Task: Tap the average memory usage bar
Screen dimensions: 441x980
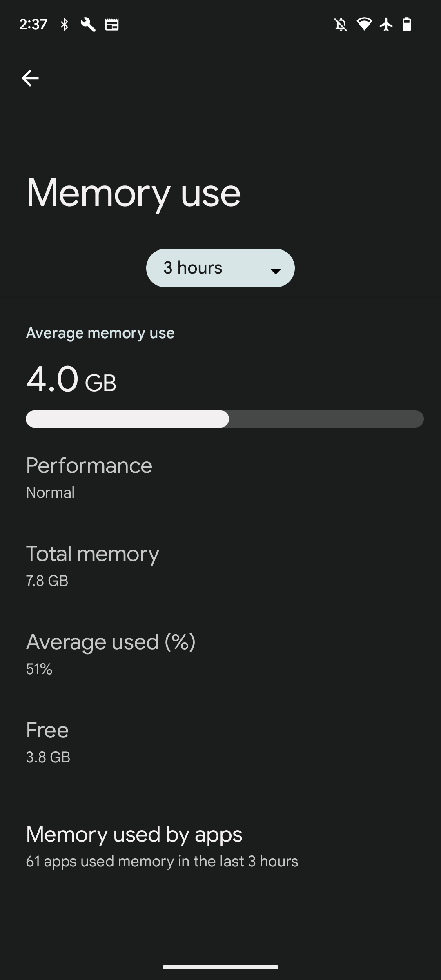Action: (x=225, y=419)
